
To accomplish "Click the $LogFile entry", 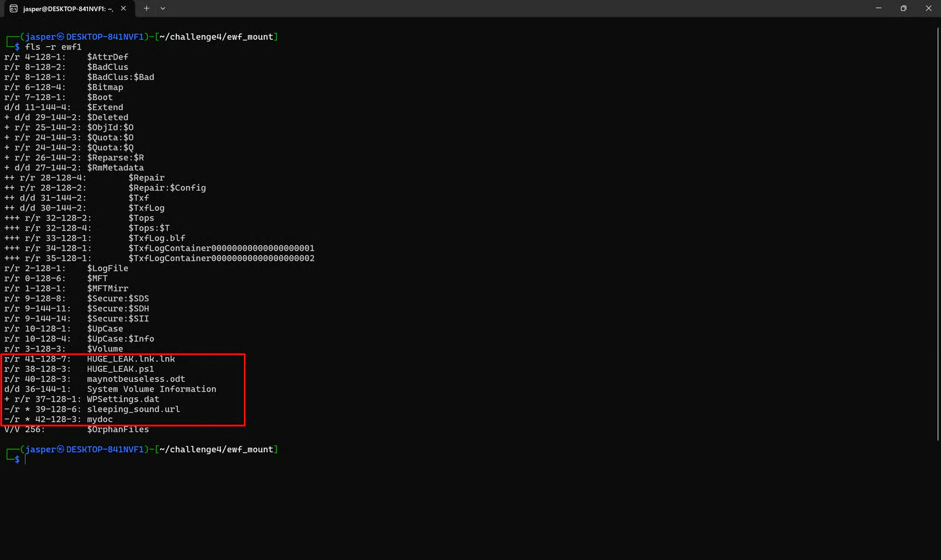I will (108, 269).
